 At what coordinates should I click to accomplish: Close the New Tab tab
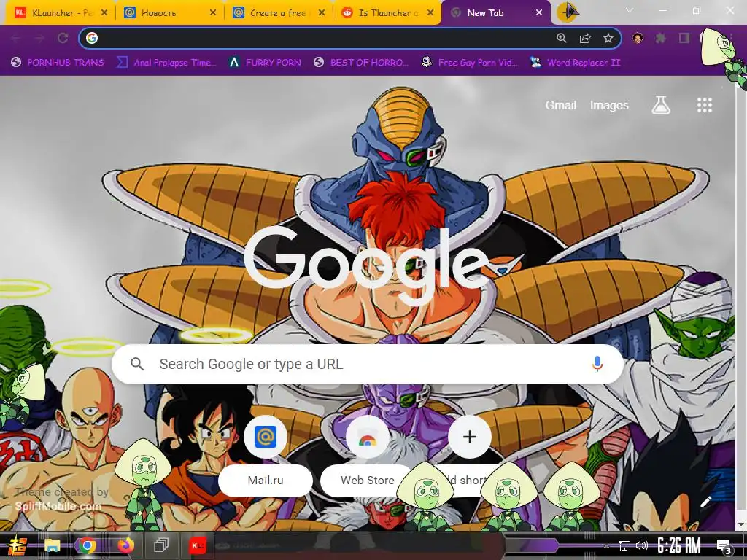(539, 13)
